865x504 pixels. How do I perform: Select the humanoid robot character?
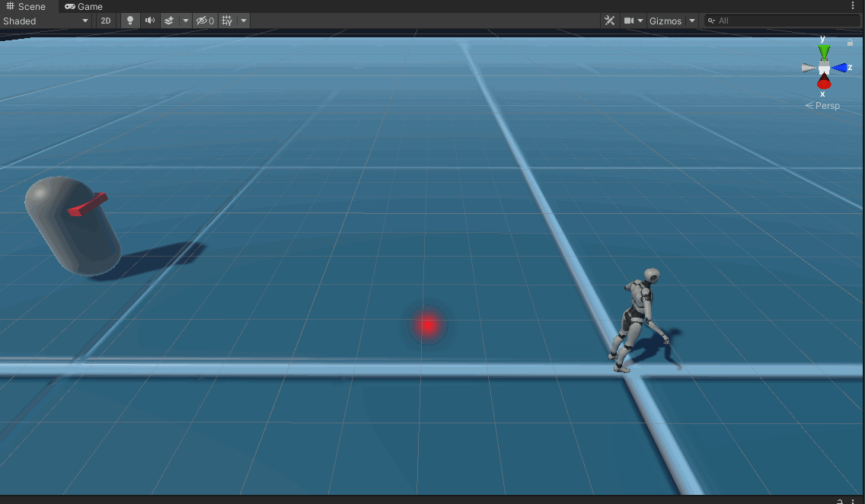coord(638,319)
